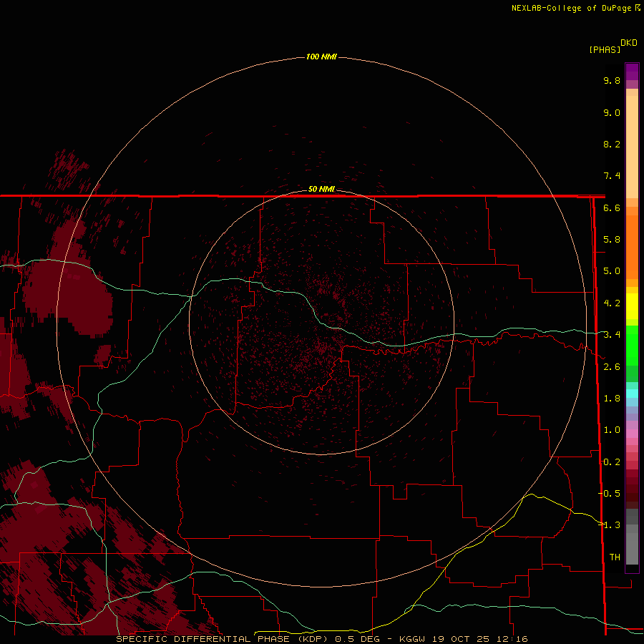Click the 5.8 value on the legend
644x644 pixels.
coord(612,240)
